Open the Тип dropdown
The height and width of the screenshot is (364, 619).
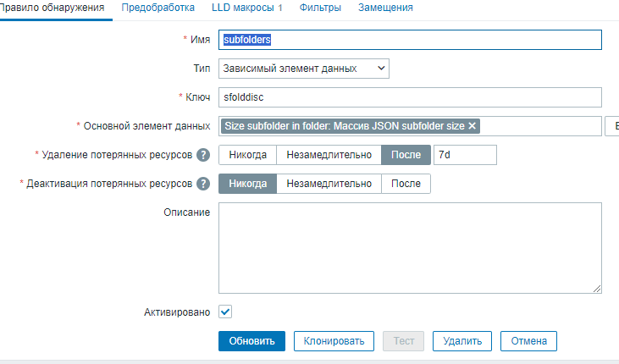(x=303, y=68)
